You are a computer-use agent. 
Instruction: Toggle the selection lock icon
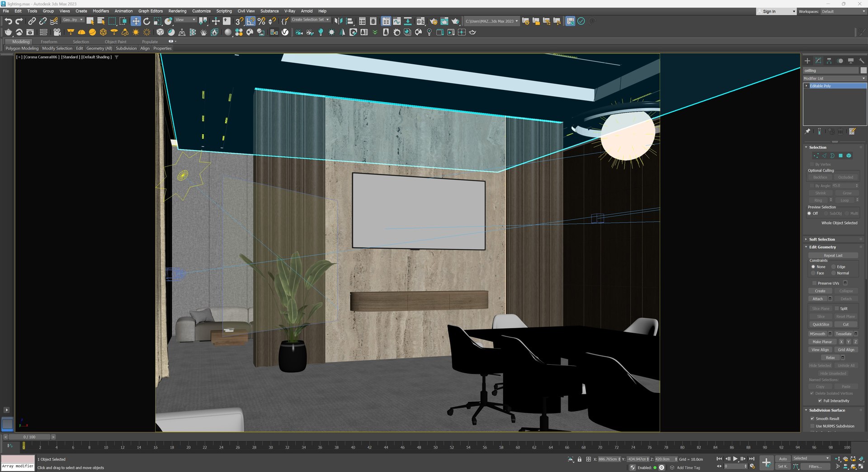coord(580,459)
